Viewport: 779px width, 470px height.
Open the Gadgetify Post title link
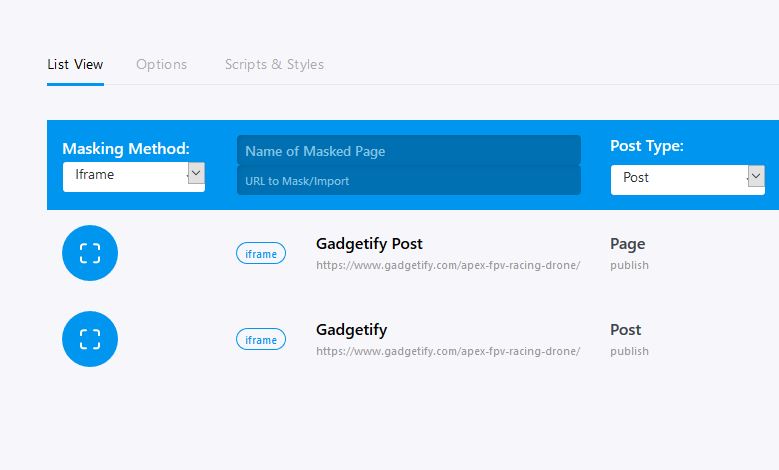tap(369, 244)
